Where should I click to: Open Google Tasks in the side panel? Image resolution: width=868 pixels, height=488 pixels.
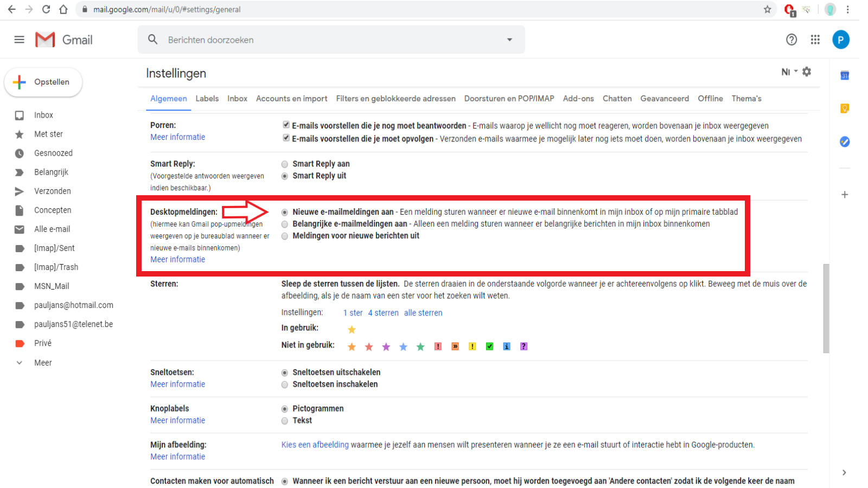(845, 142)
